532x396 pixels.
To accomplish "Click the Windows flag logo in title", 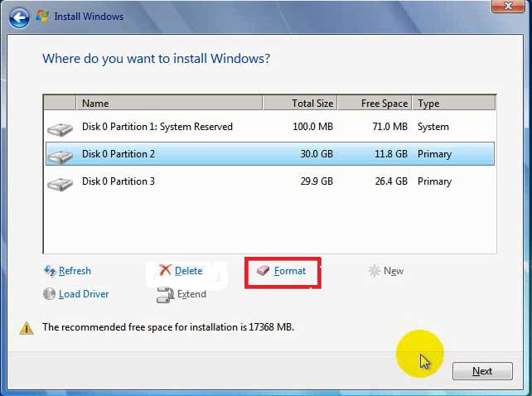I will click(x=42, y=17).
